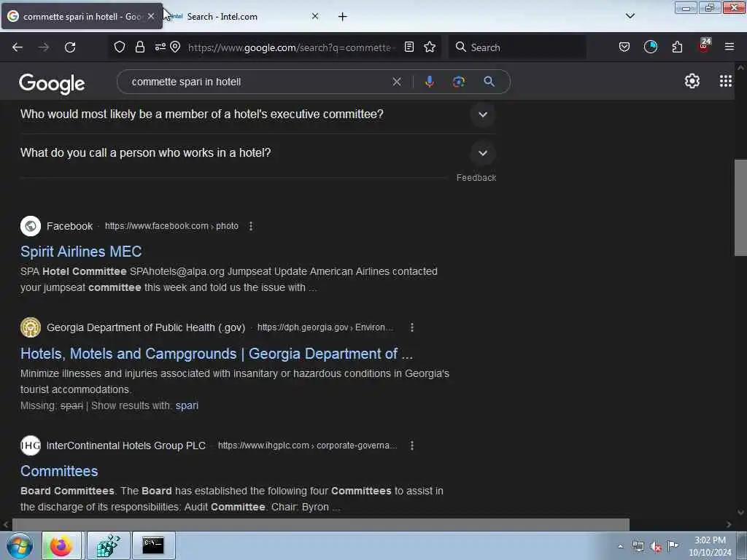
Task: Click the Facebook result globe favicon
Action: pyautogui.click(x=31, y=226)
